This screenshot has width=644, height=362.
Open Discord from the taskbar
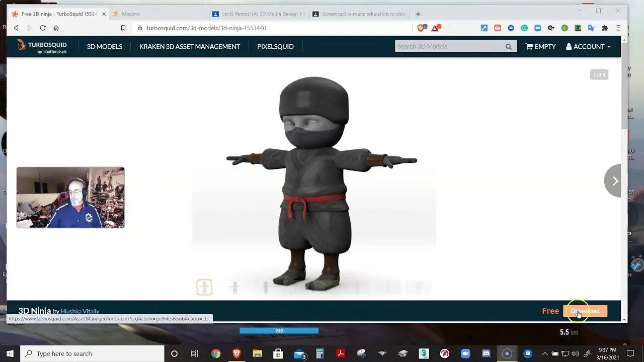point(486,353)
